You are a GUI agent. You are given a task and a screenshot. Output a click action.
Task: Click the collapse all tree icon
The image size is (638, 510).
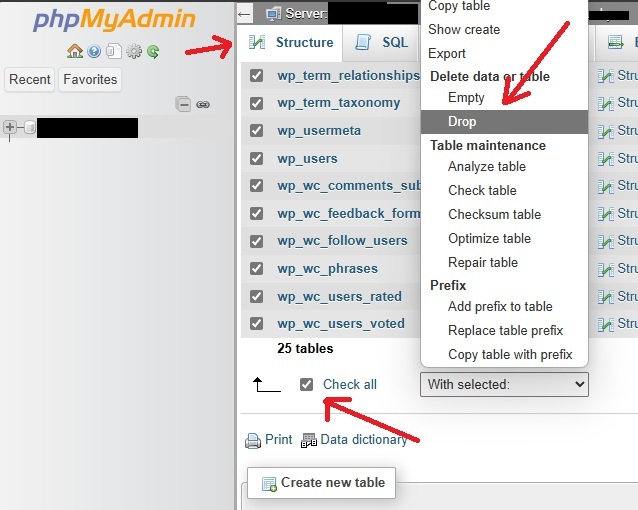[x=182, y=103]
